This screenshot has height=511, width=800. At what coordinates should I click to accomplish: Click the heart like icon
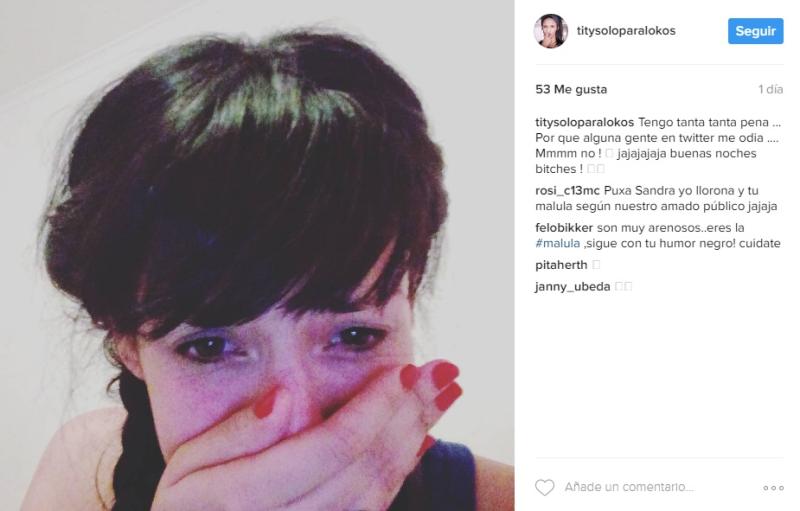pyautogui.click(x=544, y=488)
